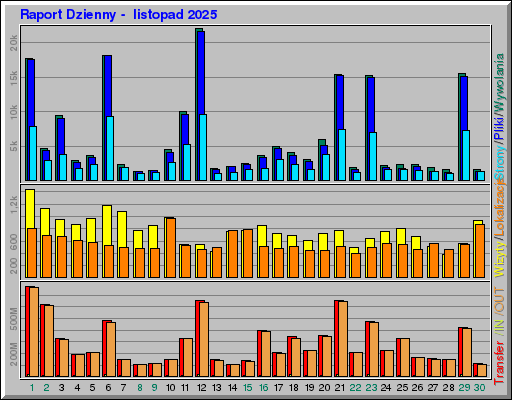Click day label "3" on the x-axis

pos(62,388)
